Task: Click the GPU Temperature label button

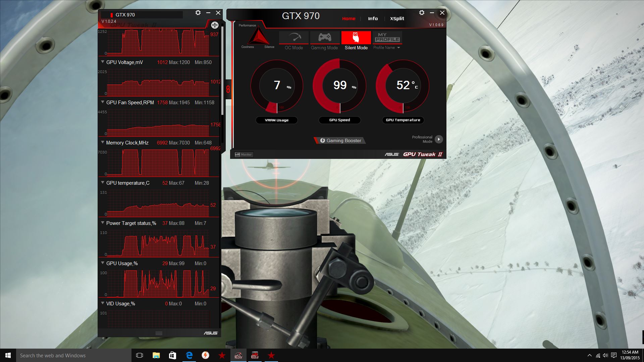Action: (403, 120)
